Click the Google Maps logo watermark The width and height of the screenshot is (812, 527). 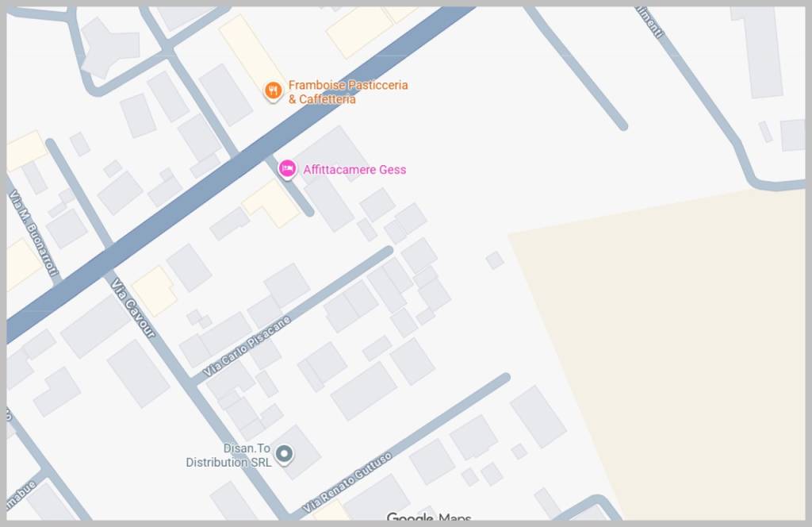pos(429,516)
